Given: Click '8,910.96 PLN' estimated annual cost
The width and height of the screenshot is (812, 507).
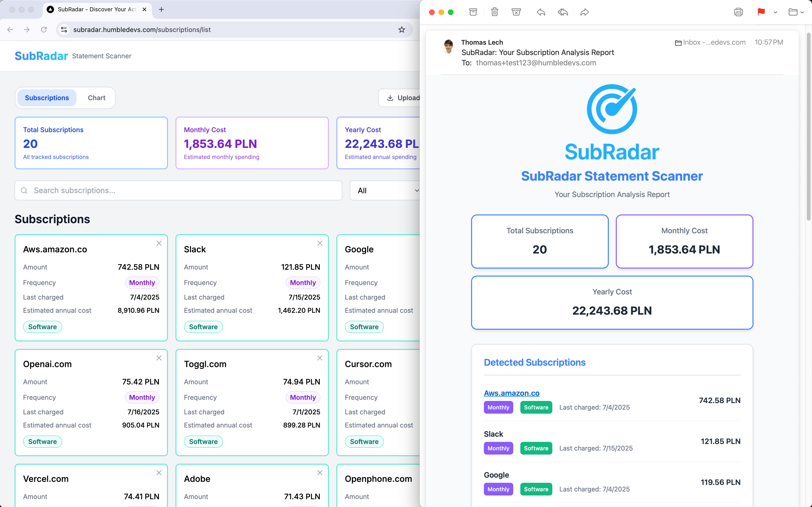Looking at the screenshot, I should (x=139, y=310).
